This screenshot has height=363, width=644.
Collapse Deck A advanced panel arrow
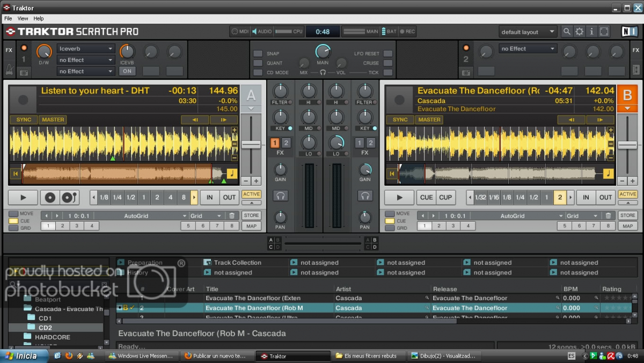[251, 203]
